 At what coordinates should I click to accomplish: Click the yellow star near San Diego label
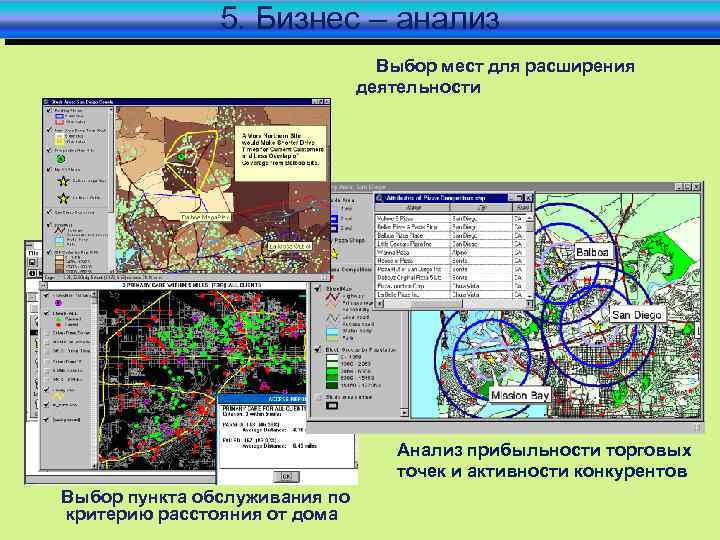(x=597, y=325)
